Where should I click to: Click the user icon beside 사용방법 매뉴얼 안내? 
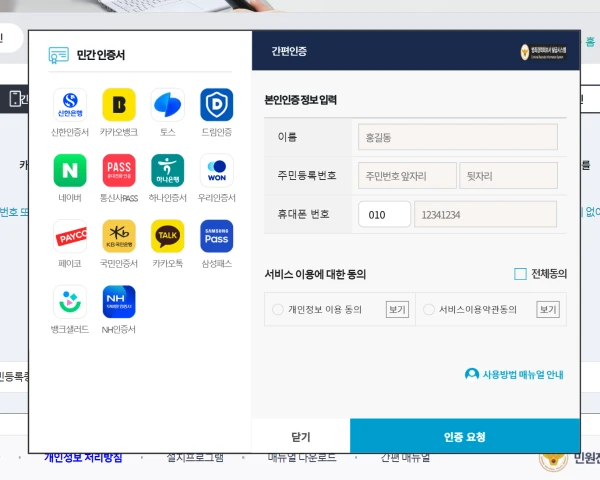(x=472, y=374)
